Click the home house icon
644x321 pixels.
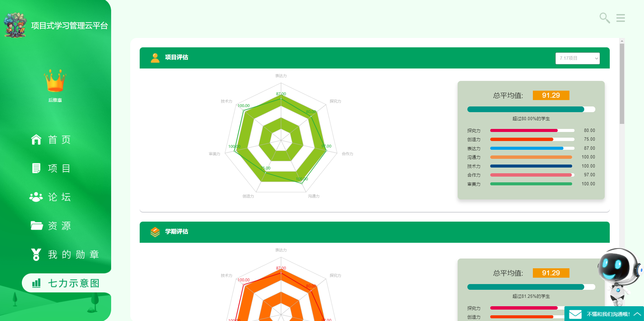36,139
